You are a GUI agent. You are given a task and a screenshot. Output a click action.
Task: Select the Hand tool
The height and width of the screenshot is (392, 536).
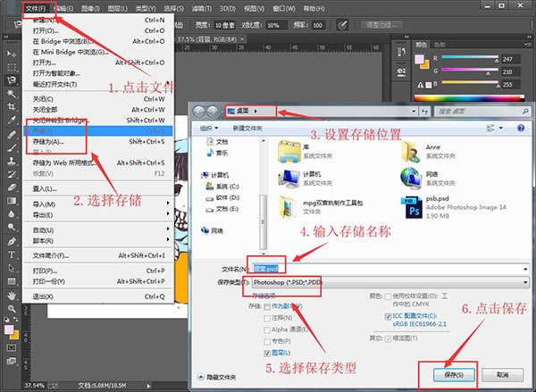pyautogui.click(x=12, y=296)
